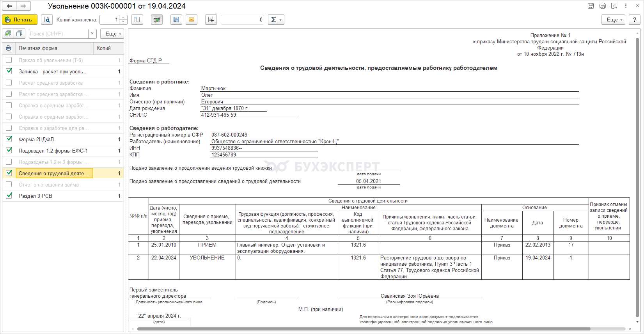Viewport: 644px width, 334px height.
Task: Toggle checkbox for Отчет о погашении займа
Action: pos(9,185)
